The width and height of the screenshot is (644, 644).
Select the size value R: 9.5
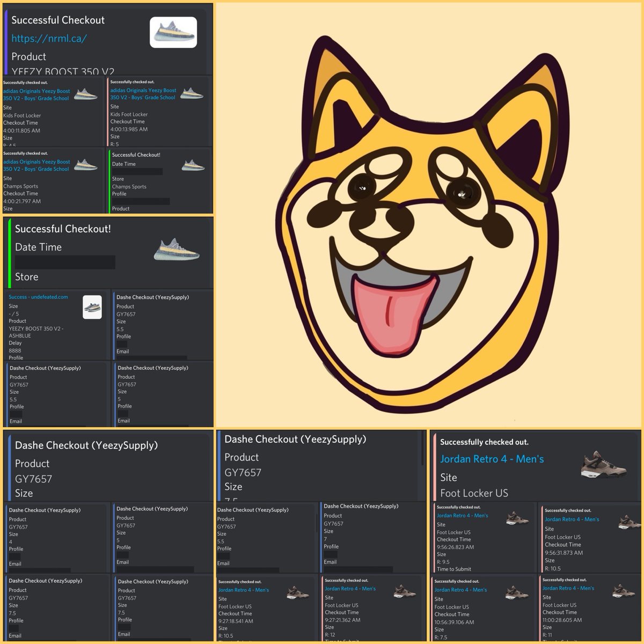pos(443,562)
